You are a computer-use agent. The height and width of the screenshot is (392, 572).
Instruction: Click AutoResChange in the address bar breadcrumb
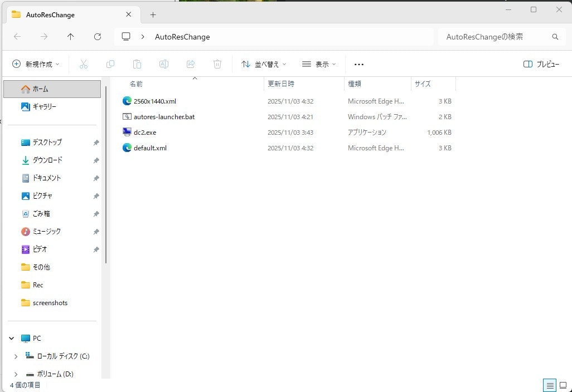[182, 37]
